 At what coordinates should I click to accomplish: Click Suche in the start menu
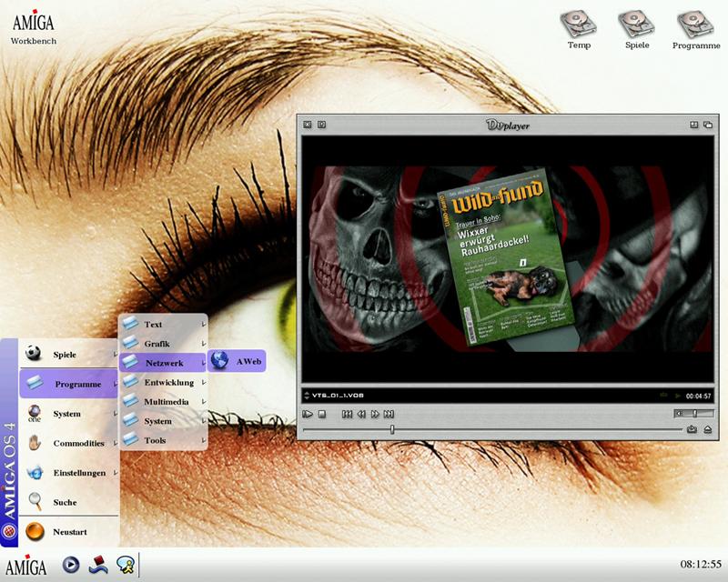tap(69, 502)
